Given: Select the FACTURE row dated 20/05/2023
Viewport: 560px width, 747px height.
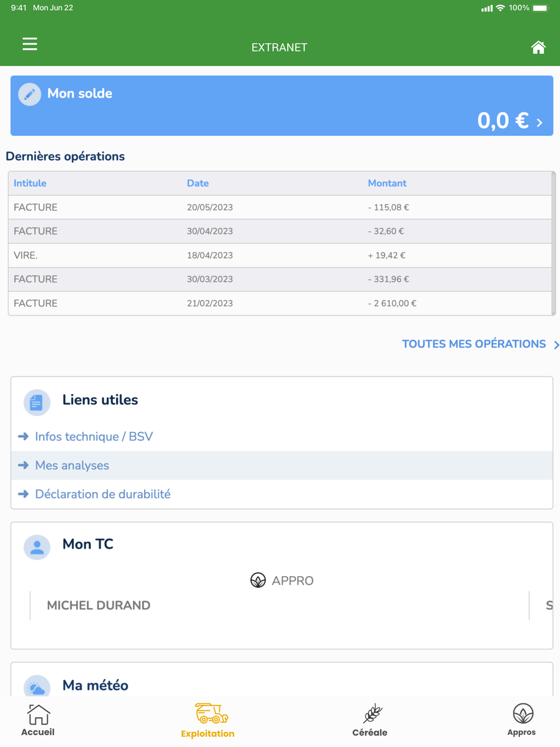Looking at the screenshot, I should click(x=280, y=207).
